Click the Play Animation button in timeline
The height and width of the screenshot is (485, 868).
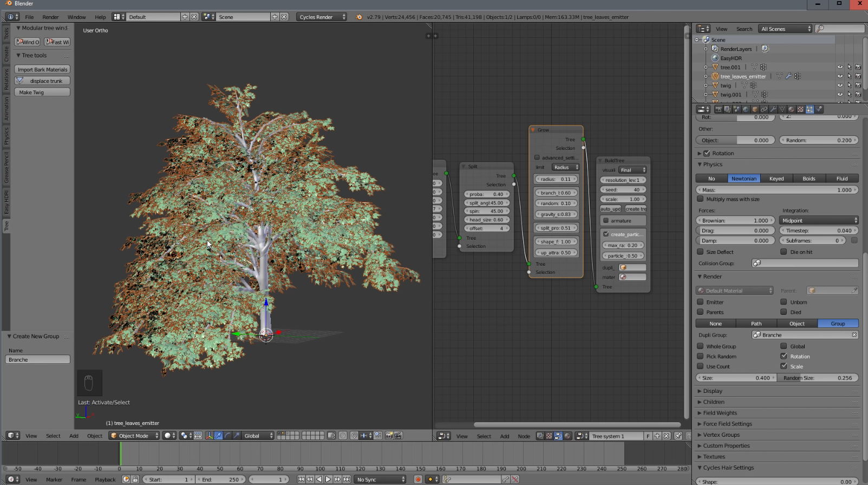coord(328,480)
